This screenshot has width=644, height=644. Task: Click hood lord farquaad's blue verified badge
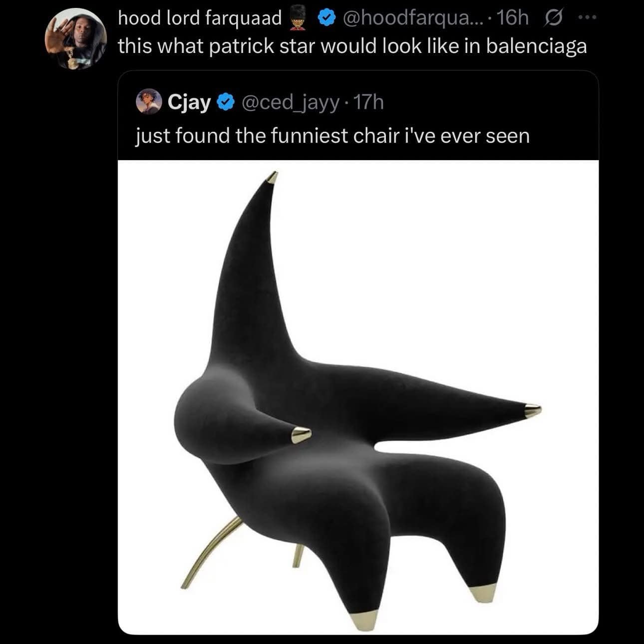coord(326,18)
